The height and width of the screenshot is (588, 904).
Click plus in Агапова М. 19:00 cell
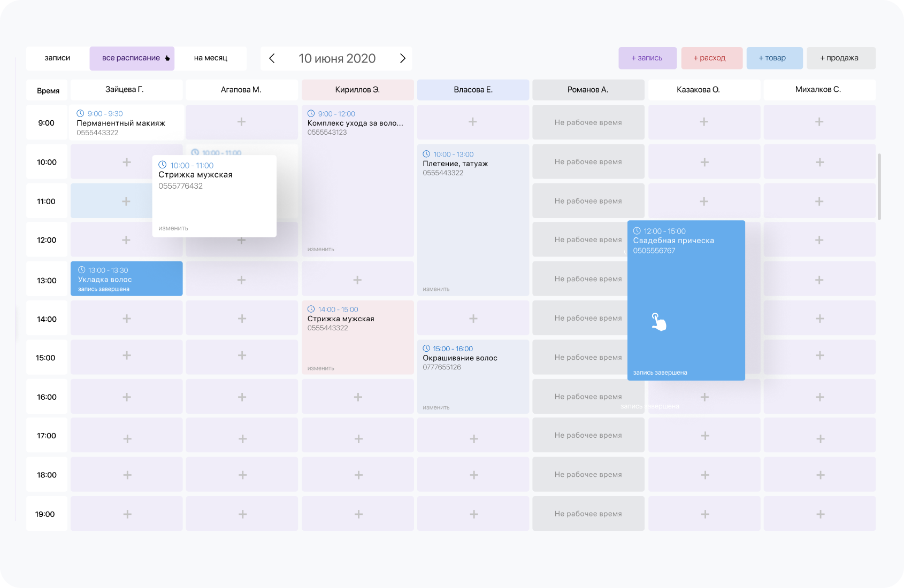pyautogui.click(x=242, y=514)
